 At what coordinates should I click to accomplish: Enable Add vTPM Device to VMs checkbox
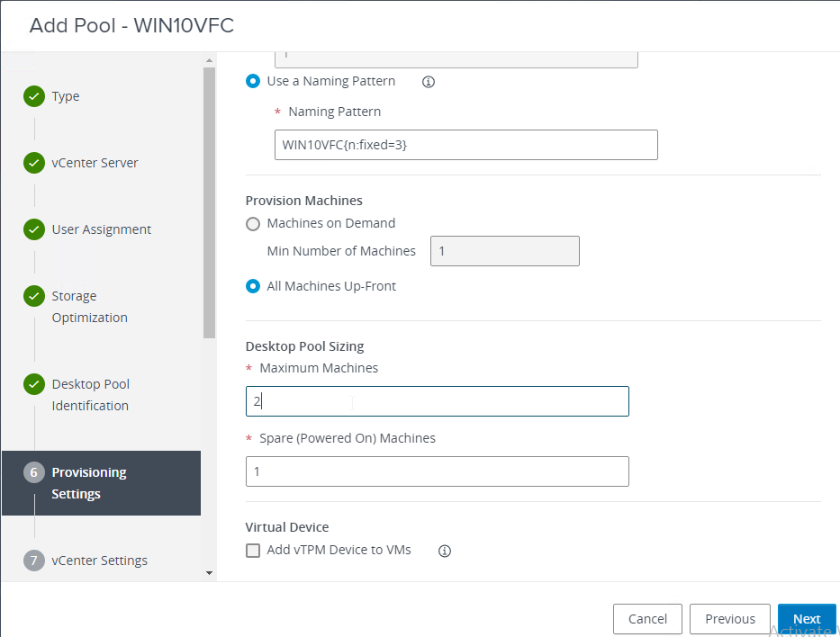point(253,551)
